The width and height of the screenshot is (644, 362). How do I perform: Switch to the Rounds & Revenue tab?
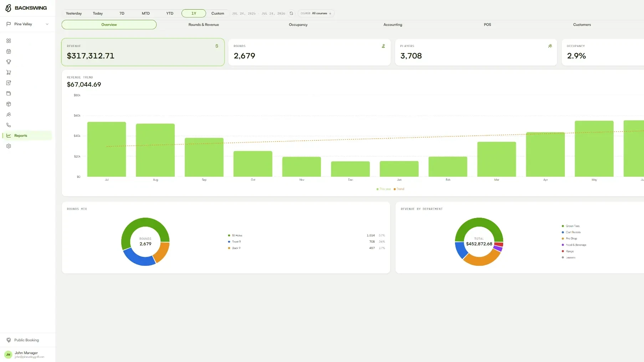[204, 25]
